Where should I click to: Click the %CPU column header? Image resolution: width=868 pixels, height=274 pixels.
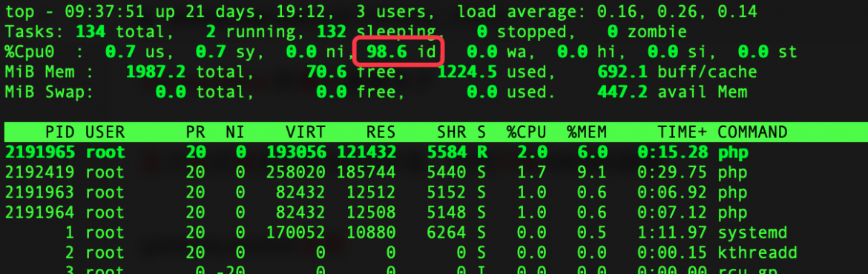526,132
